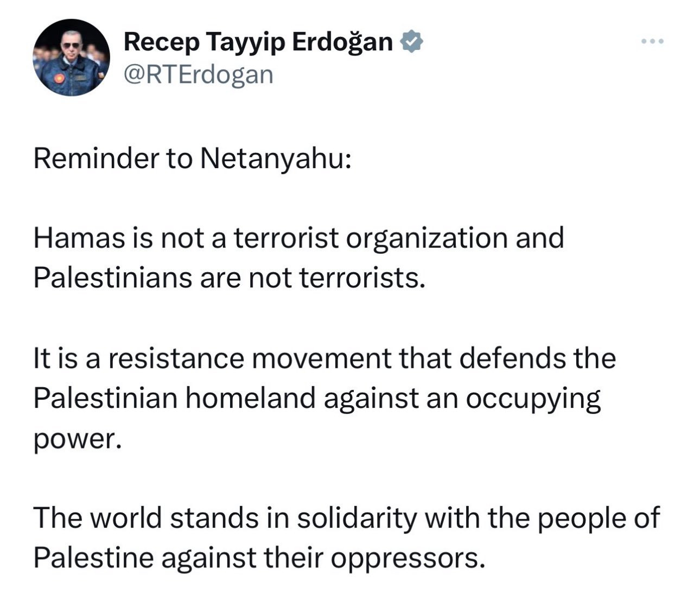This screenshot has width=700, height=602.
Task: Click the line 'Reminder to Netanyahu:'
Action: (193, 159)
